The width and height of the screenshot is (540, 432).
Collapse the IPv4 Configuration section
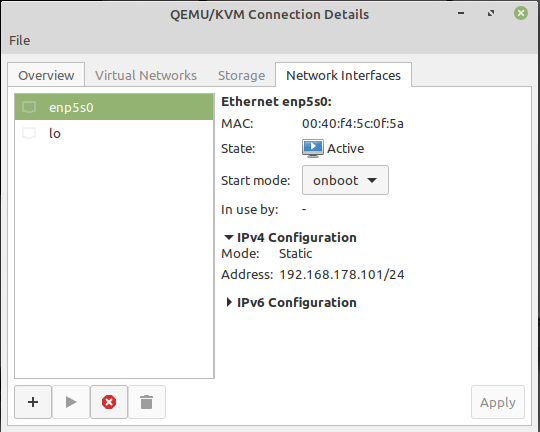228,237
